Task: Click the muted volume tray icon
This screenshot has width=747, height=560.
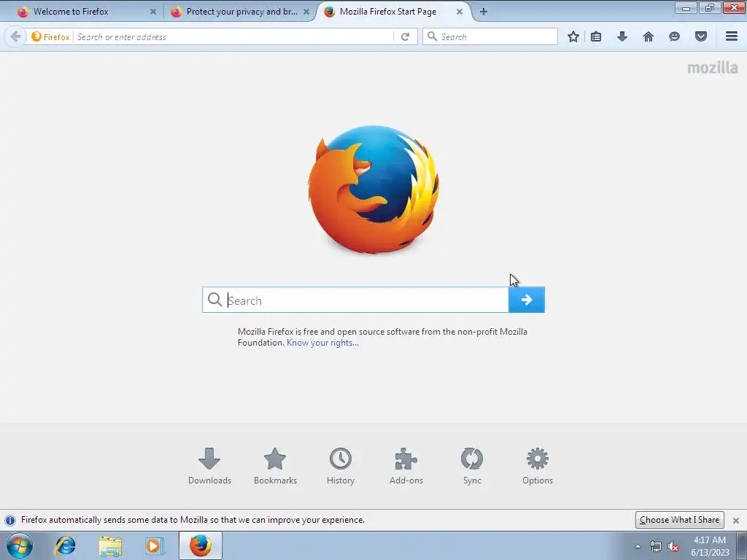Action: tap(673, 547)
